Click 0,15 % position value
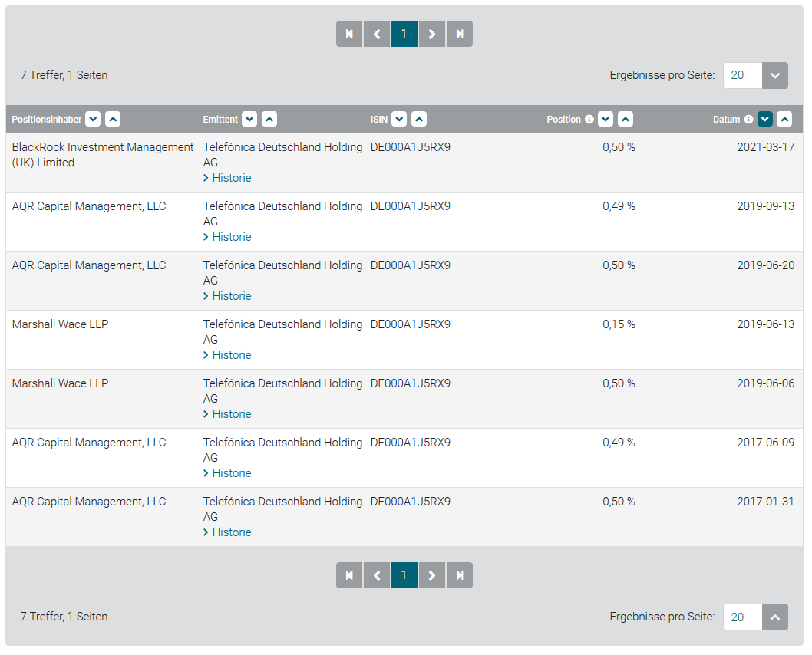The height and width of the screenshot is (655, 812). pyautogui.click(x=619, y=324)
